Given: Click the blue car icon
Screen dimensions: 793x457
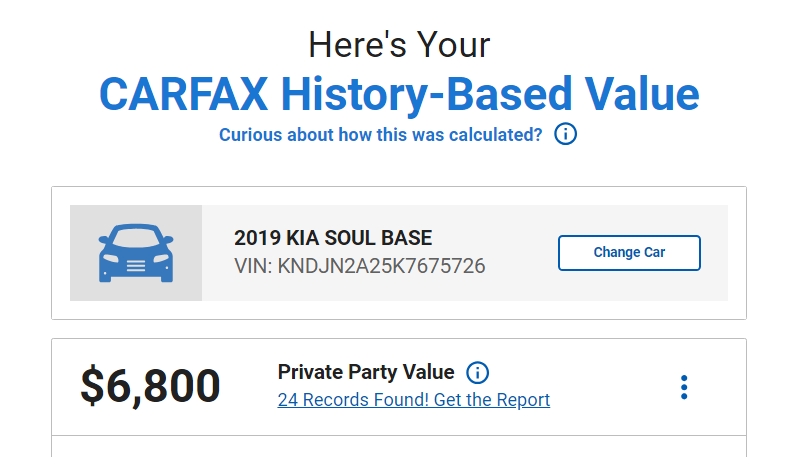Looking at the screenshot, I should pos(136,253).
